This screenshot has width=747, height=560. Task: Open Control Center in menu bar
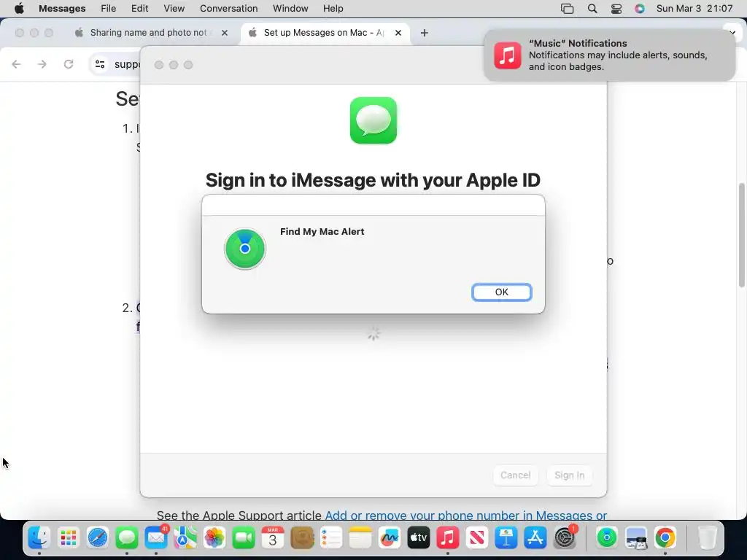tap(616, 9)
